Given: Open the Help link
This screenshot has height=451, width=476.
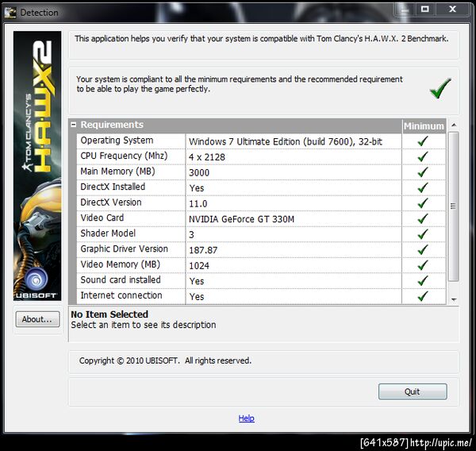Looking at the screenshot, I should [x=246, y=418].
